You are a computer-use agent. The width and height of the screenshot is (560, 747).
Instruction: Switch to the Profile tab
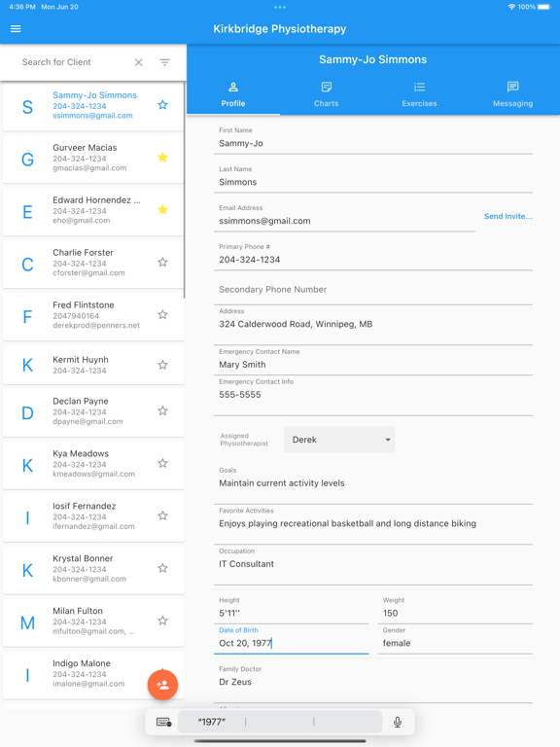[x=233, y=94]
